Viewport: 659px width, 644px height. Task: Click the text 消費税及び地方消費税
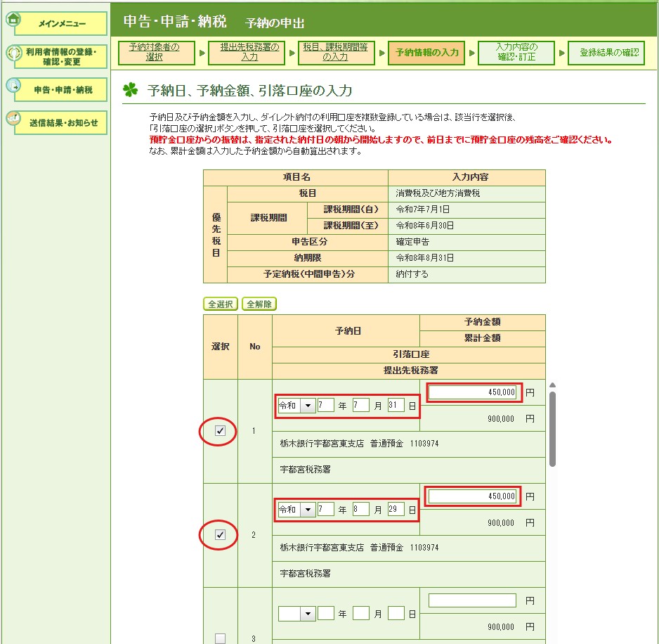(x=438, y=193)
